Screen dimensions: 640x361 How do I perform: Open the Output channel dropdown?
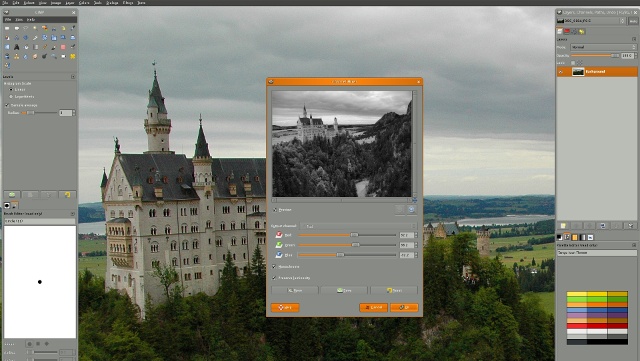[359, 226]
